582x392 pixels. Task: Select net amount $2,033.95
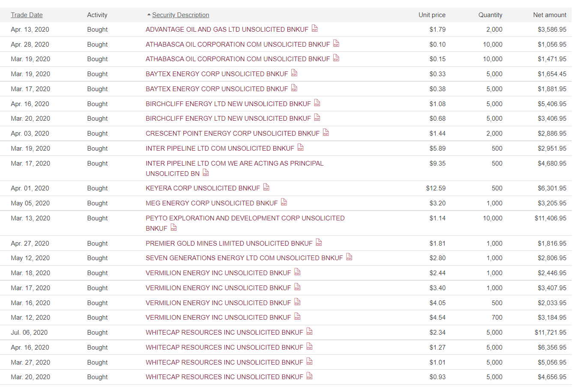tap(552, 303)
